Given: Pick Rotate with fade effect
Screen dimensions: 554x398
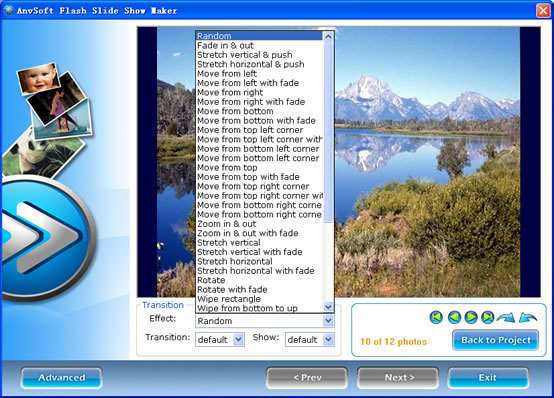Looking at the screenshot, I should click(x=259, y=289).
